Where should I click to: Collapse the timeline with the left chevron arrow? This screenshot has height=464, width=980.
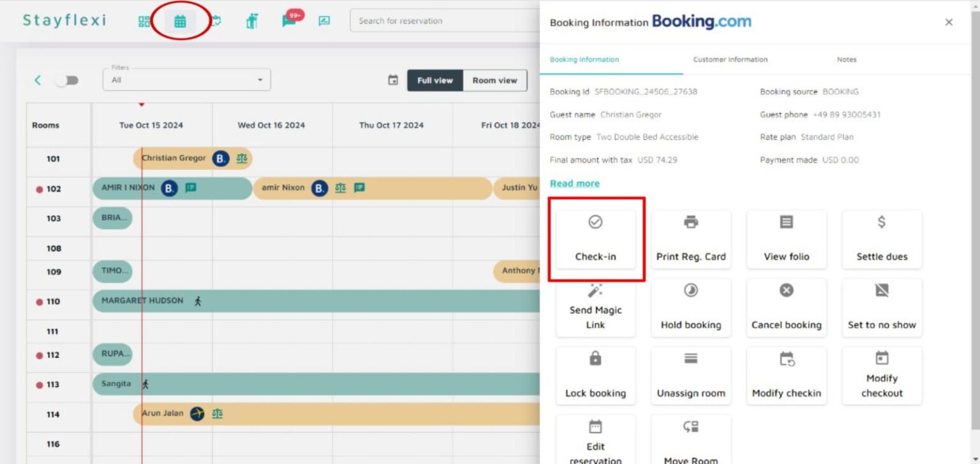tap(37, 80)
